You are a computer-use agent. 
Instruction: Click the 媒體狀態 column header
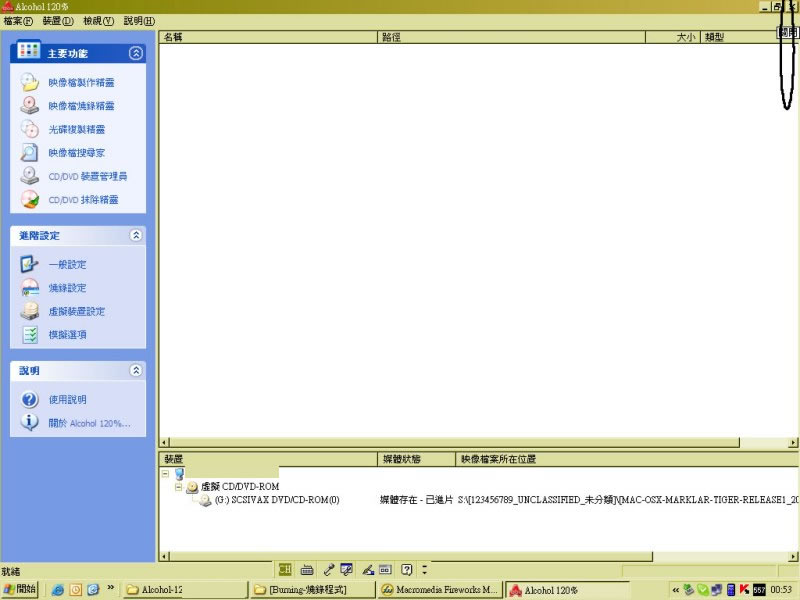pyautogui.click(x=416, y=459)
